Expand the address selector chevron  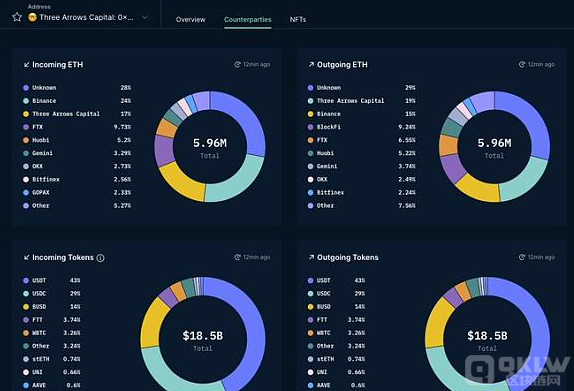(145, 17)
